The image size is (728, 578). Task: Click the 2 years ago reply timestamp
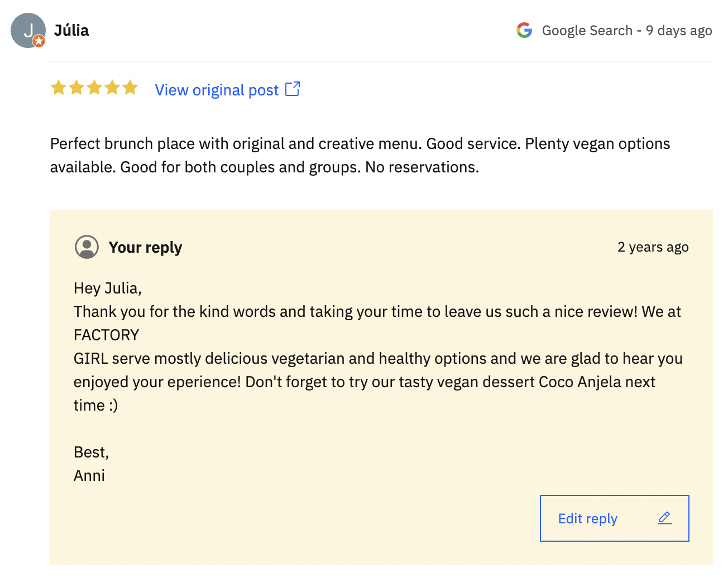(x=653, y=247)
